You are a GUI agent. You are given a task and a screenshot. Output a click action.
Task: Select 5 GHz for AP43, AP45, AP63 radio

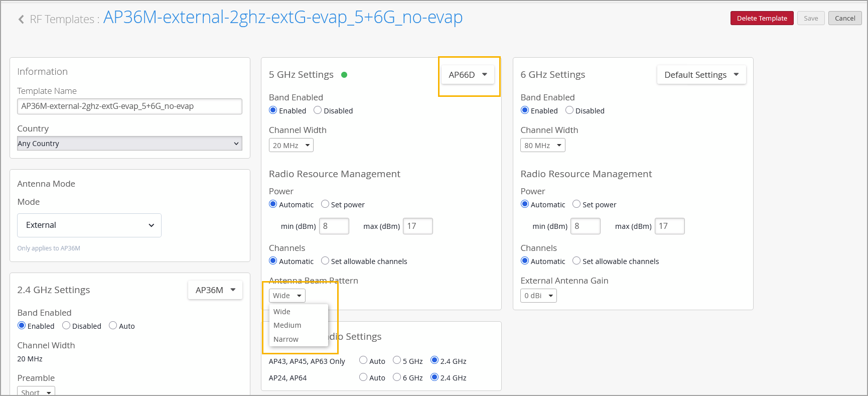[397, 360]
